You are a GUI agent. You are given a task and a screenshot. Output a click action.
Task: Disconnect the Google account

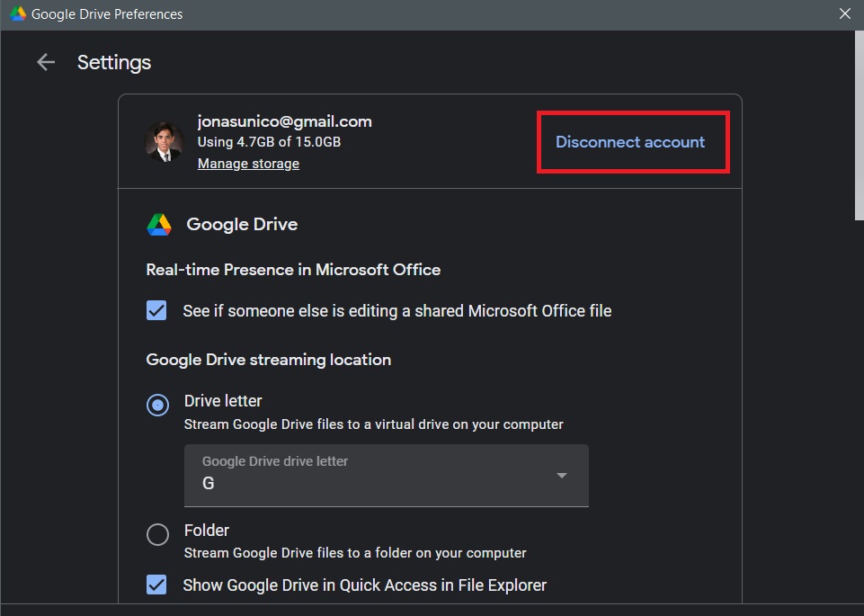(x=630, y=142)
